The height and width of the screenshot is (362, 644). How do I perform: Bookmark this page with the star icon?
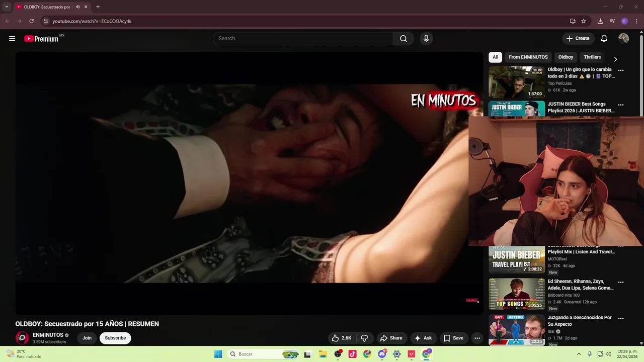(584, 21)
